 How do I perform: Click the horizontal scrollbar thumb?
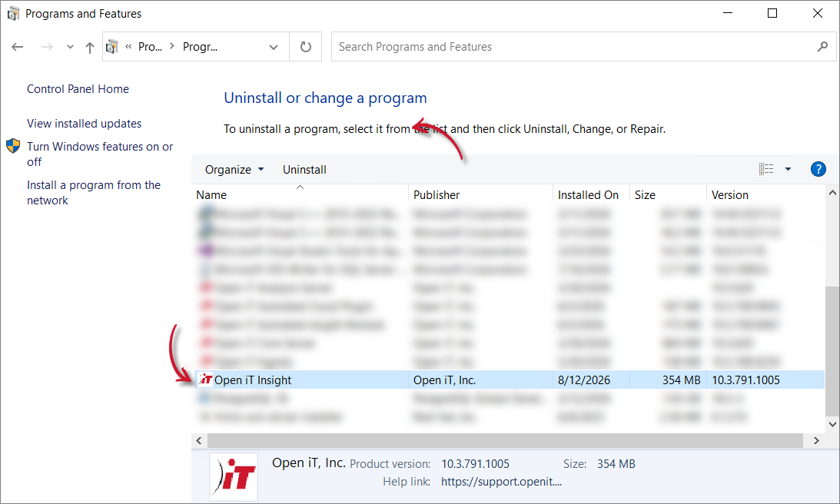tap(505, 440)
